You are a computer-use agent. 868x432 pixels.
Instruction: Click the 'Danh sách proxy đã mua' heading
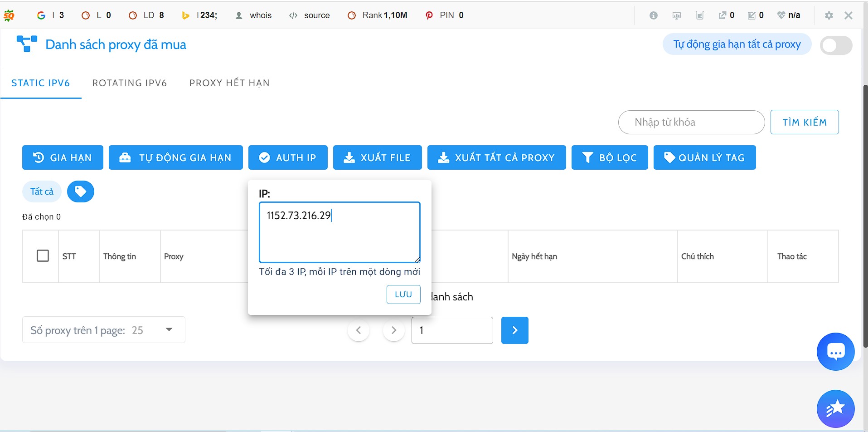[x=116, y=44]
